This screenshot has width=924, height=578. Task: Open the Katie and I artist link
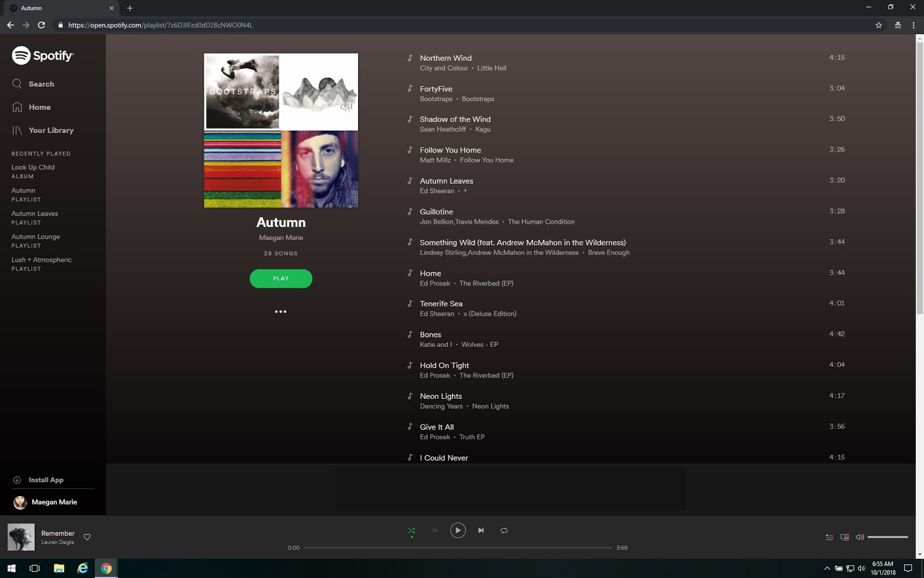pos(436,344)
